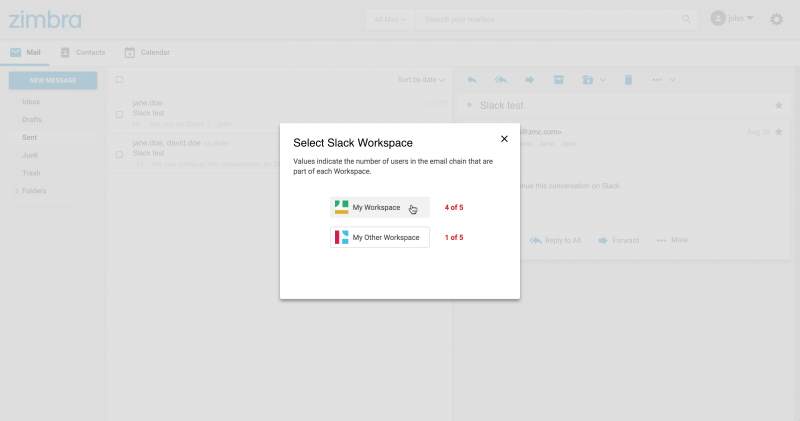The image size is (800, 421).
Task: Switch to the Mail tab
Action: [x=25, y=53]
